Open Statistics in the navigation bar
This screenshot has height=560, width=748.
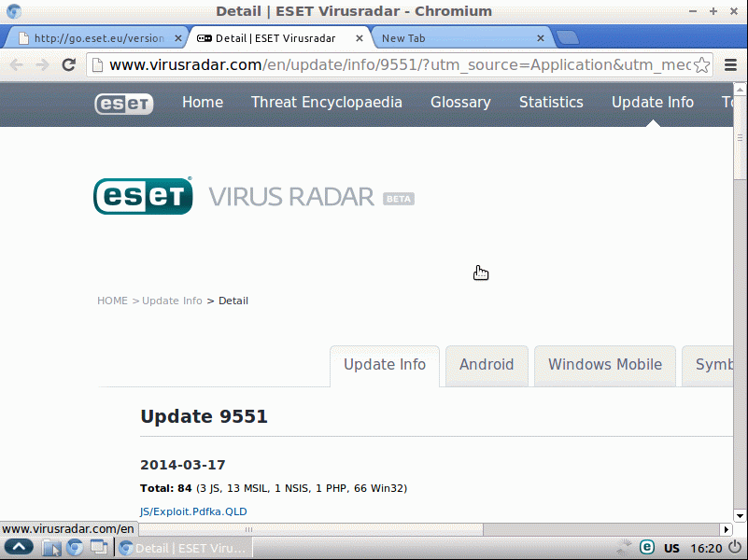(x=552, y=102)
